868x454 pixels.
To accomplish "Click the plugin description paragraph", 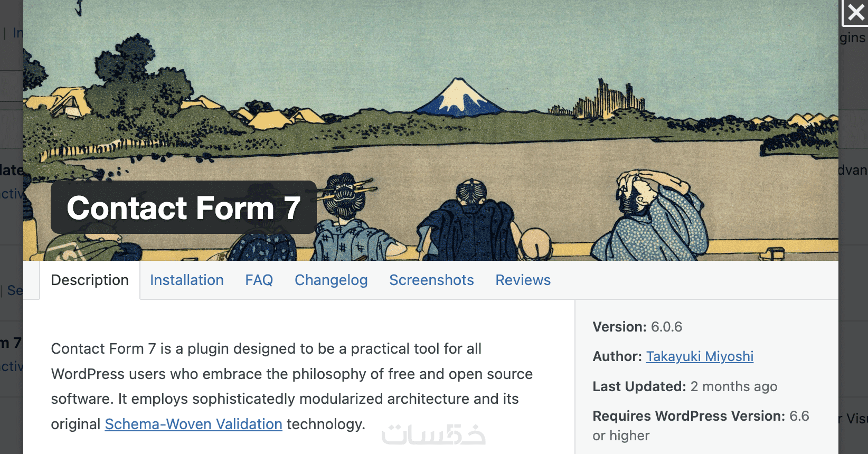I will (290, 386).
